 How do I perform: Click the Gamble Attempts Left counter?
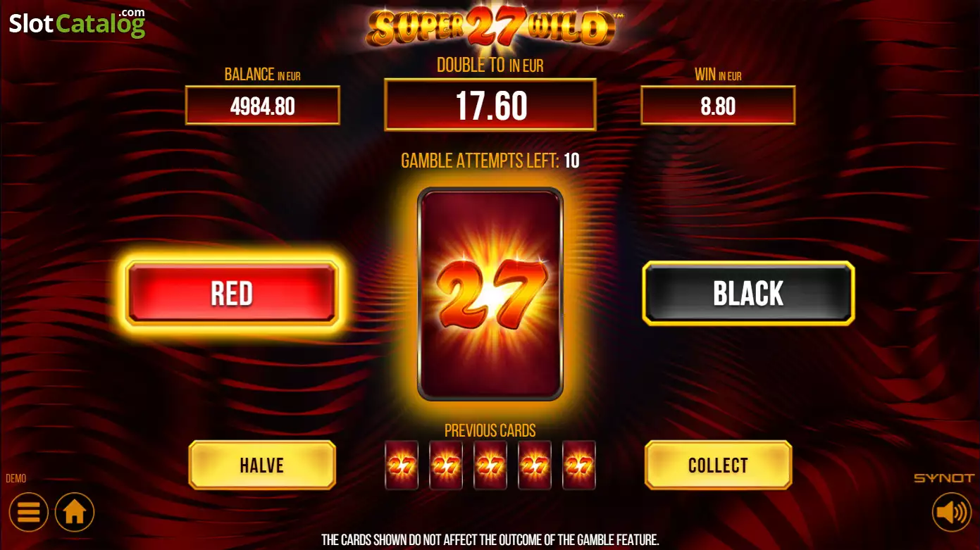(490, 161)
